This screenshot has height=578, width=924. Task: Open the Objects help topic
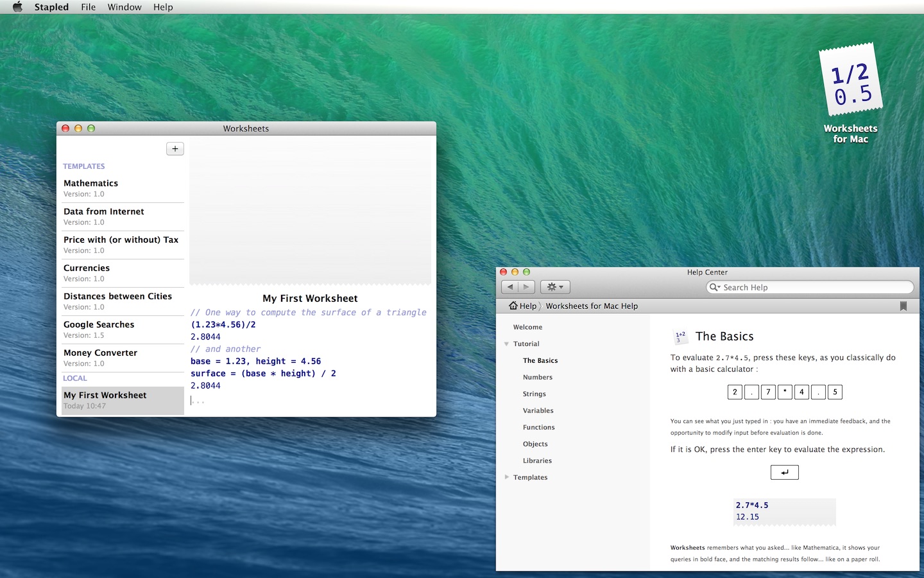[535, 444]
